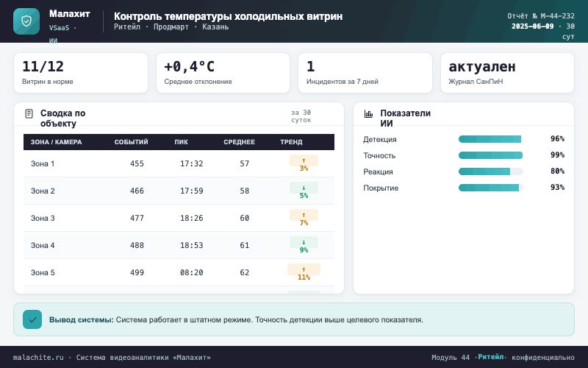Click the chart icon beside Показатели ИИ
Viewport: 588px width, 368px height.
click(369, 113)
